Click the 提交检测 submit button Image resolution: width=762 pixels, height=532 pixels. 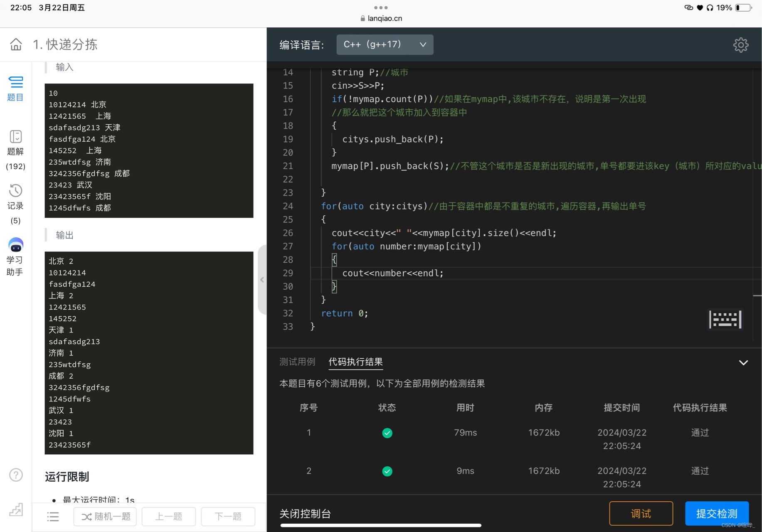pyautogui.click(x=716, y=513)
